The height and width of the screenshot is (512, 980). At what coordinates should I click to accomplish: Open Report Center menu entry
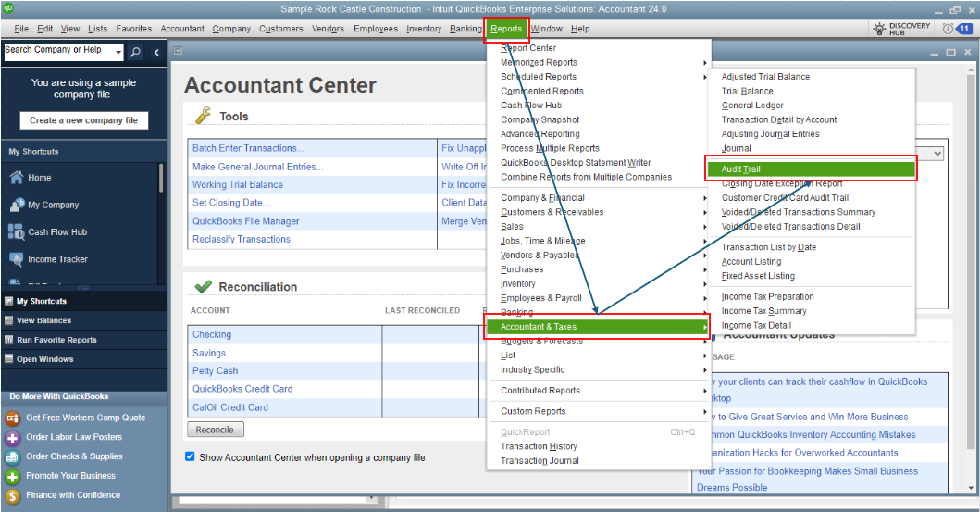528,48
